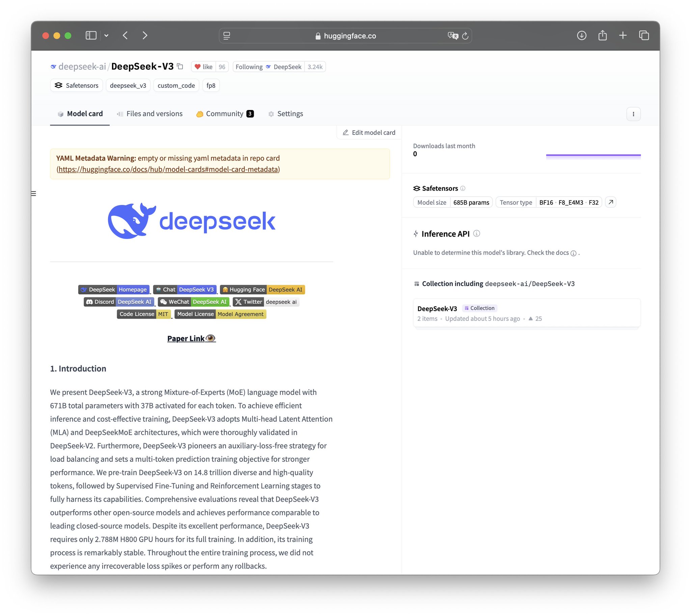Image resolution: width=691 pixels, height=616 pixels.
Task: Like the DeepSeek-V3 model
Action: click(x=203, y=67)
